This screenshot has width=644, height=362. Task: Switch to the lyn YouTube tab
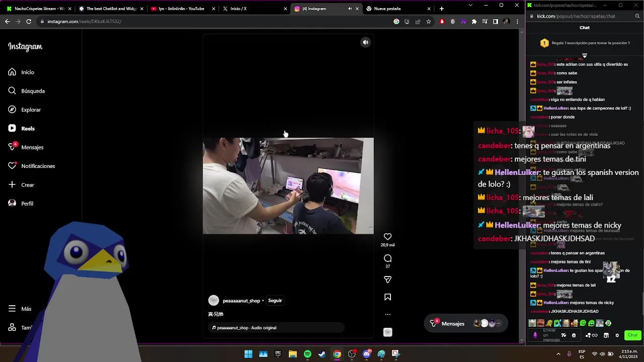pyautogui.click(x=183, y=9)
